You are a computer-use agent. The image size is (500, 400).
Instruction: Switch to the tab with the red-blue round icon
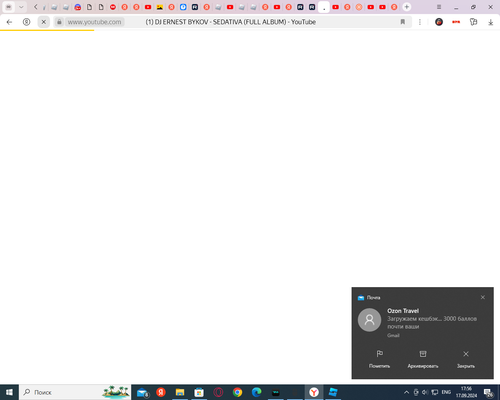tap(78, 7)
